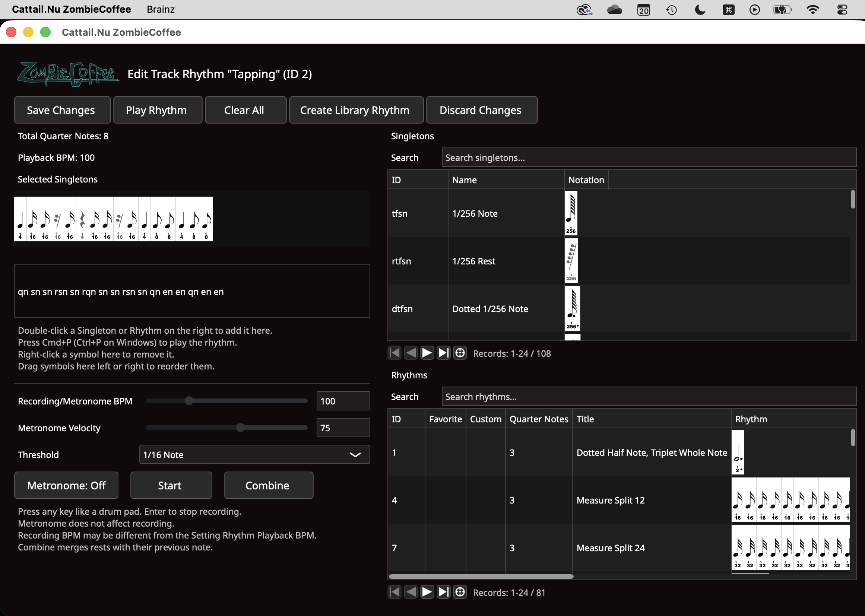Open Time Machine icon in menu bar

click(x=672, y=9)
